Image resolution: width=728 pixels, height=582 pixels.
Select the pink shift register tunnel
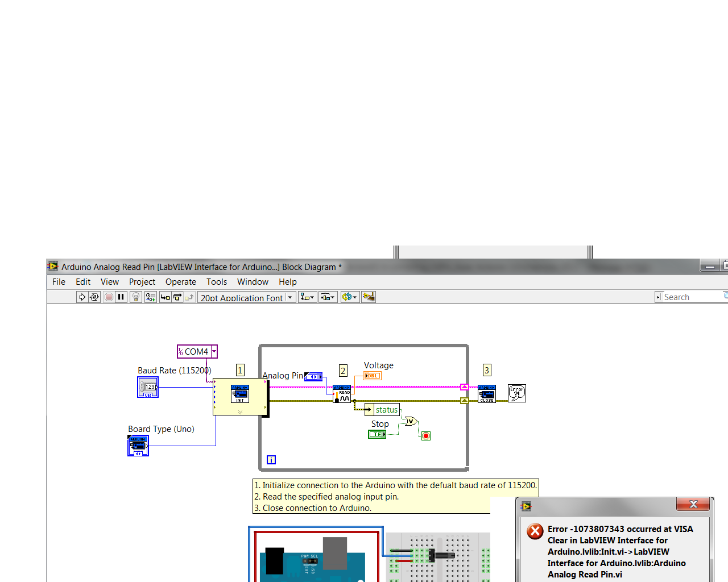[465, 387]
